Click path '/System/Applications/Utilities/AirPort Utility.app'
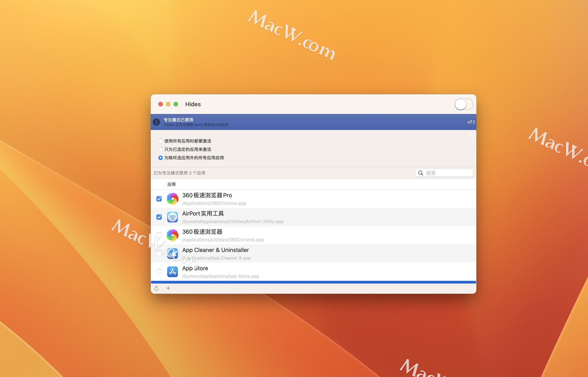Screen dimensions: 588x377 click(233, 221)
